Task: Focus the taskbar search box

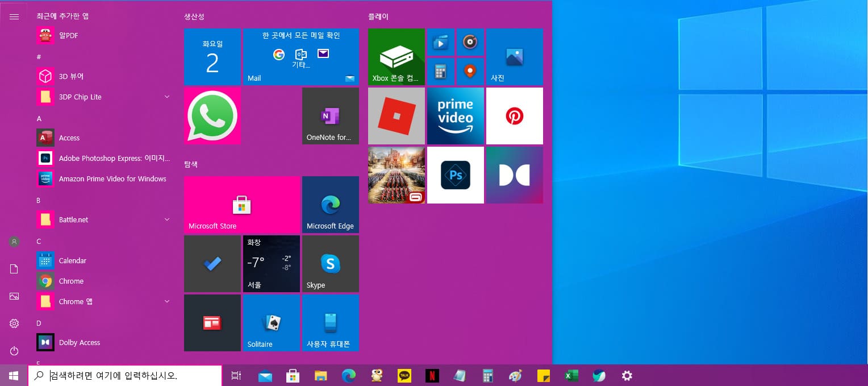Action: [x=124, y=376]
